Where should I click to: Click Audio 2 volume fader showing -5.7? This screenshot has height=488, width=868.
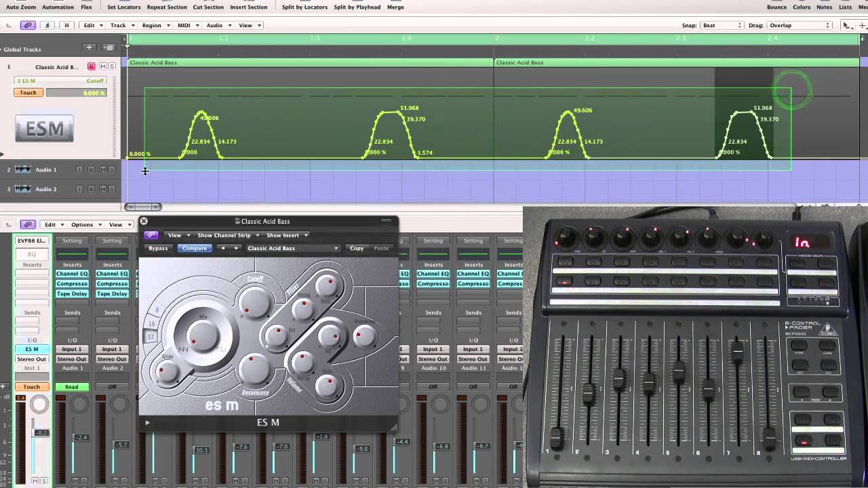(121, 445)
